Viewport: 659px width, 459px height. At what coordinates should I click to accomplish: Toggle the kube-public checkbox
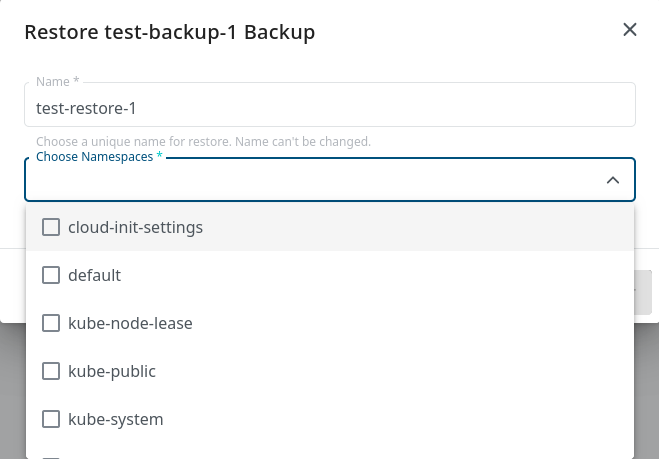pyautogui.click(x=51, y=371)
